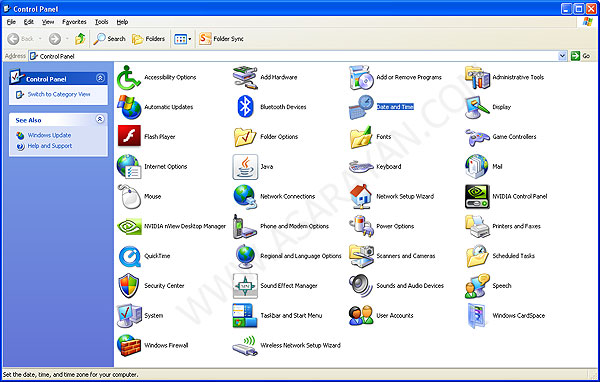Click the Go button

581,56
